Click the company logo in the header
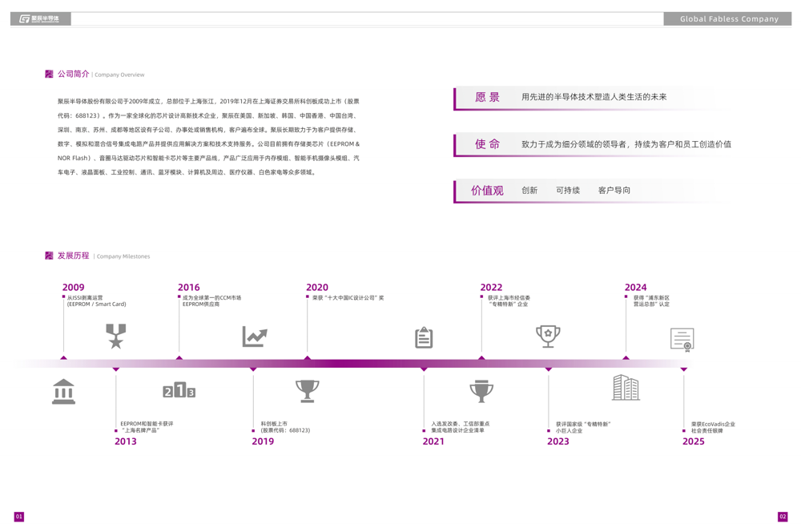801x532 pixels. click(40, 18)
